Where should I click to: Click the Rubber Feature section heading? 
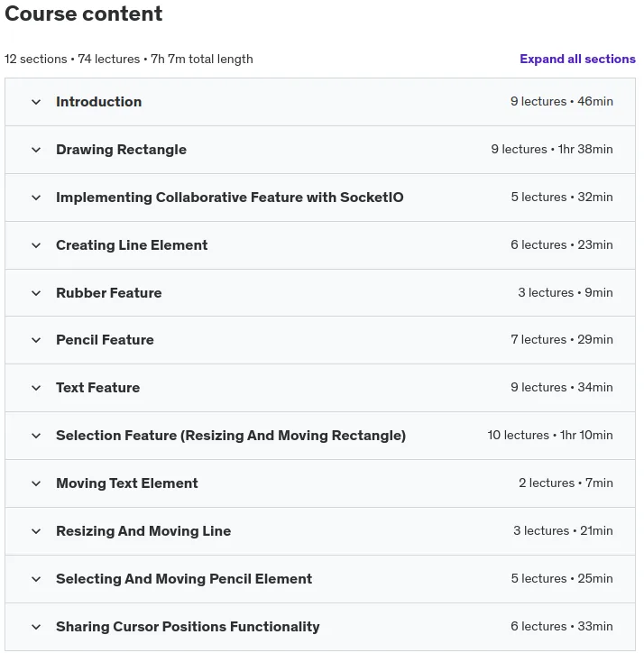point(109,293)
